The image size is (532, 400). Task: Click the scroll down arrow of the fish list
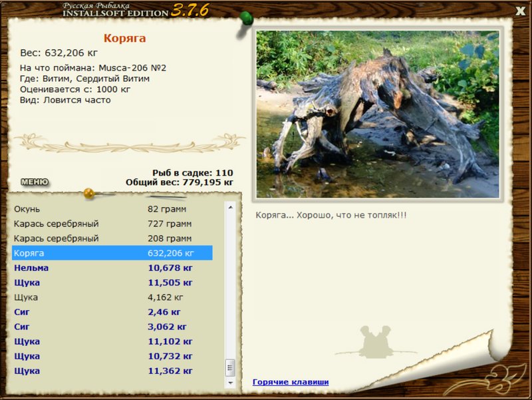[230, 383]
